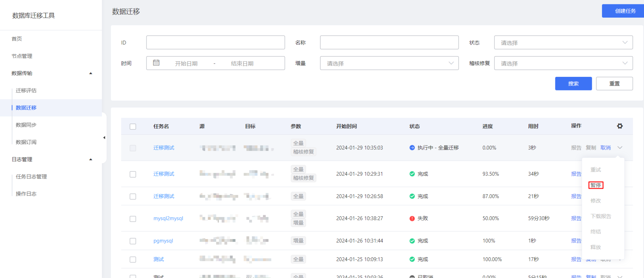The width and height of the screenshot is (644, 278).
Task: Open the 迁移测试 task started at 10:26:58
Action: click(164, 196)
